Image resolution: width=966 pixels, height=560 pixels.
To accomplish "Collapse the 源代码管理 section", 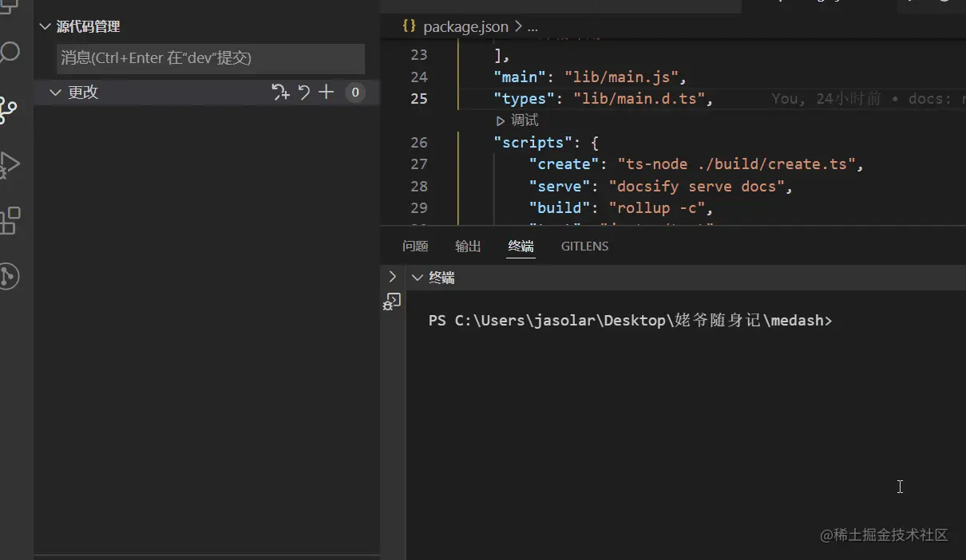I will click(44, 26).
